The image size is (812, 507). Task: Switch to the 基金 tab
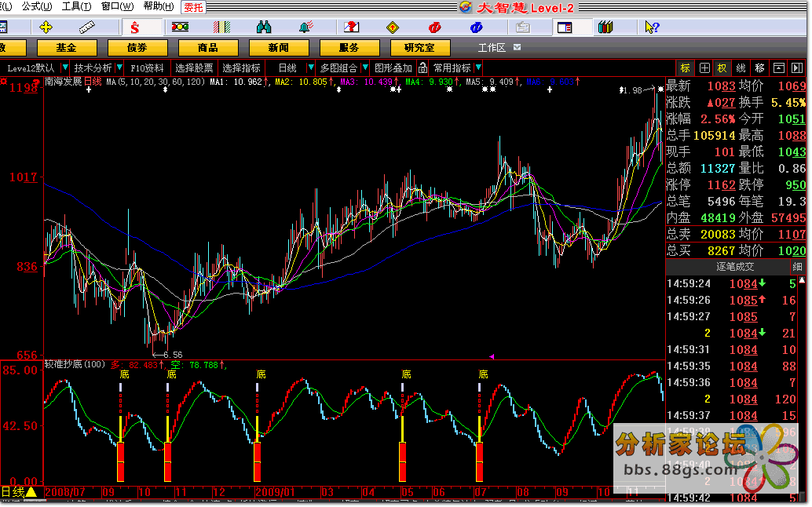click(x=67, y=48)
